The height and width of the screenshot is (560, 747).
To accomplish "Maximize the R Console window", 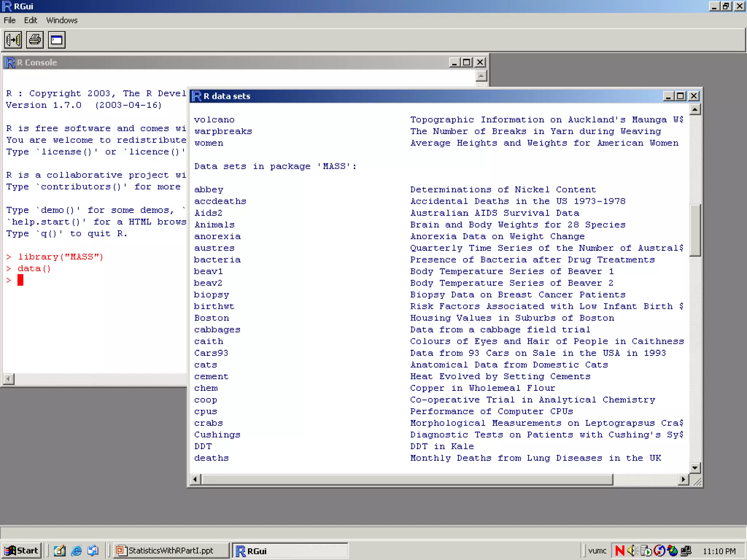I will coord(467,62).
